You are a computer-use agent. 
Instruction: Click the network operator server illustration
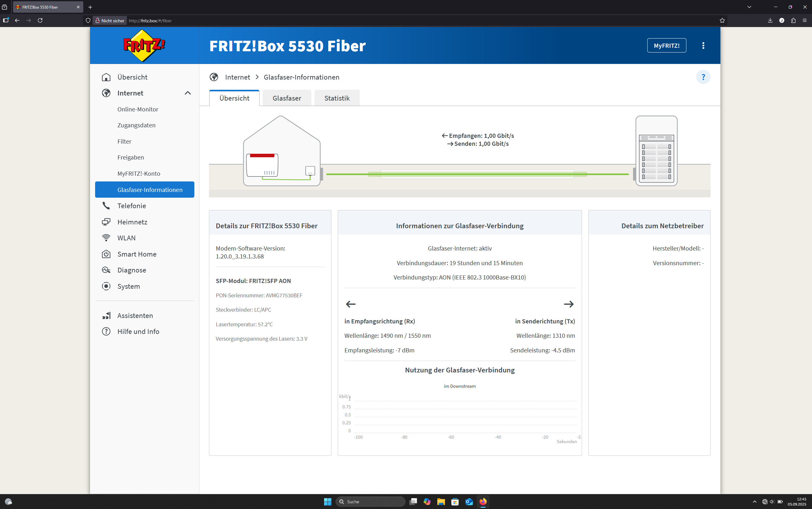tap(656, 151)
